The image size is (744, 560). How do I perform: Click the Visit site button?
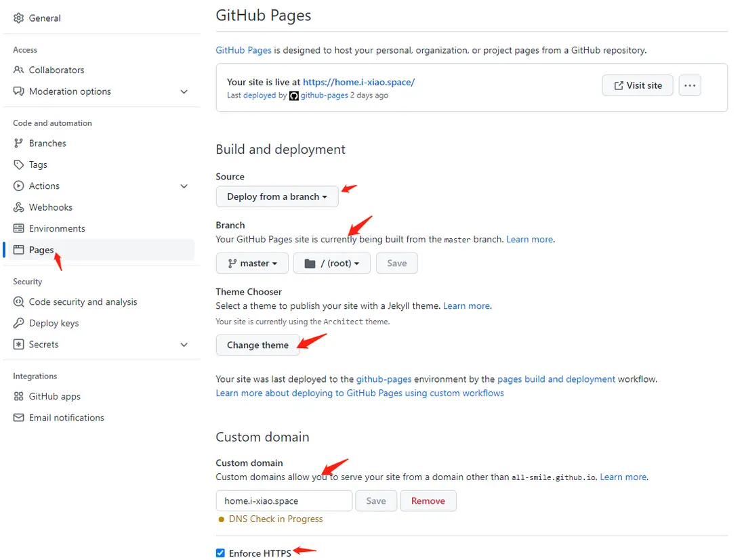point(638,85)
